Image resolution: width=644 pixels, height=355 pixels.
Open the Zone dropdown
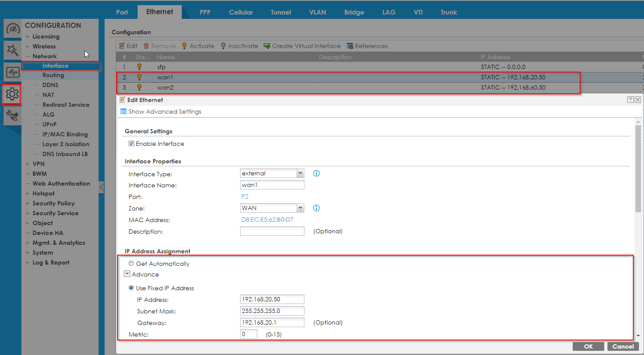(300, 208)
